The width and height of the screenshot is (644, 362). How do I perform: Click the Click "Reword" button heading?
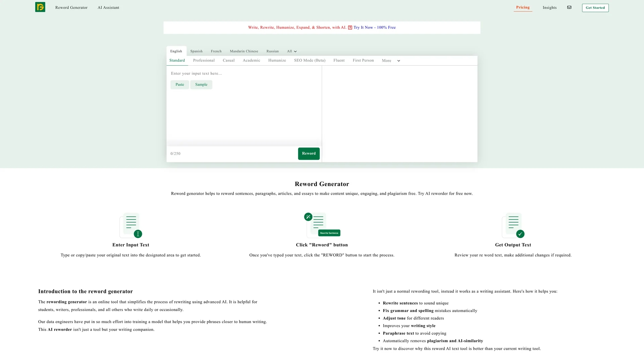click(x=322, y=245)
